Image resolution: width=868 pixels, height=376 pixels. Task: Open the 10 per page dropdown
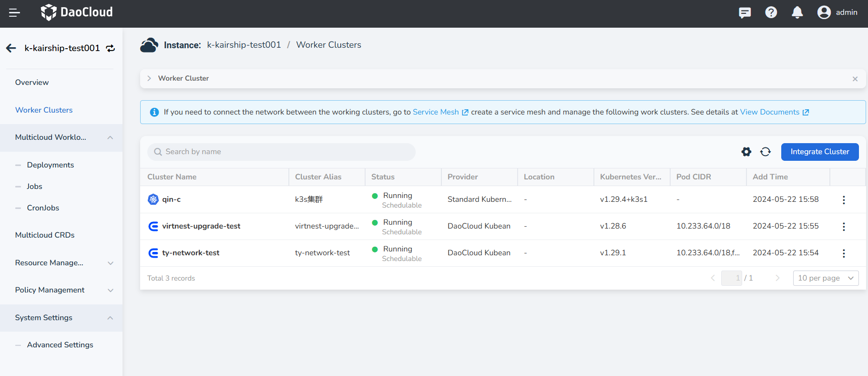coord(825,278)
